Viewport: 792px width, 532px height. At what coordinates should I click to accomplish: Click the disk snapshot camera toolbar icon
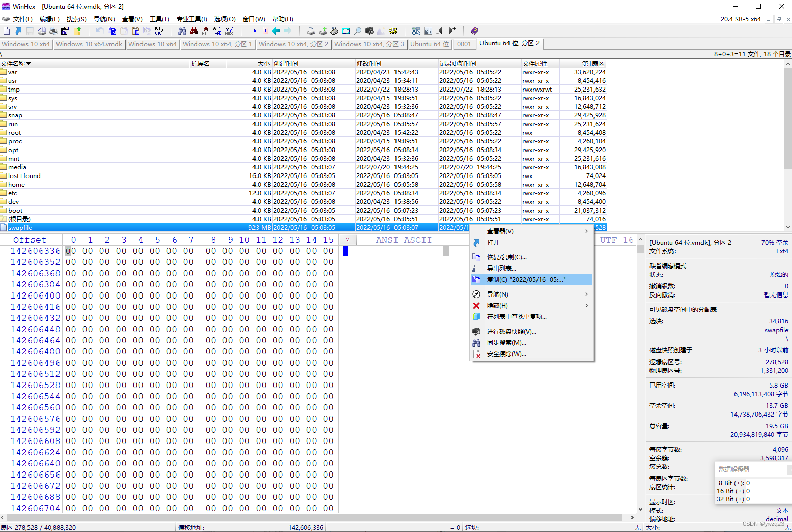pyautogui.click(x=369, y=31)
